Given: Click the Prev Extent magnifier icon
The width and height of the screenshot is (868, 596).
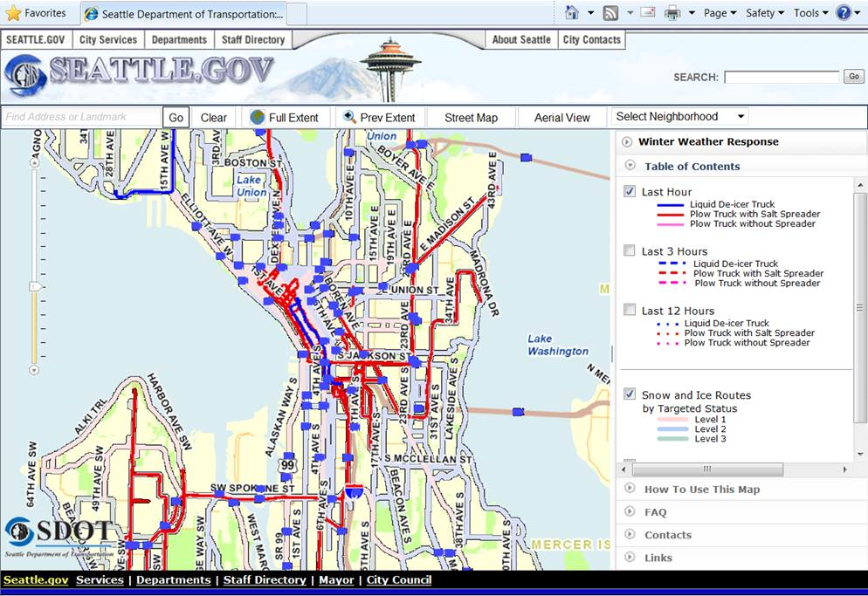Looking at the screenshot, I should [x=349, y=116].
